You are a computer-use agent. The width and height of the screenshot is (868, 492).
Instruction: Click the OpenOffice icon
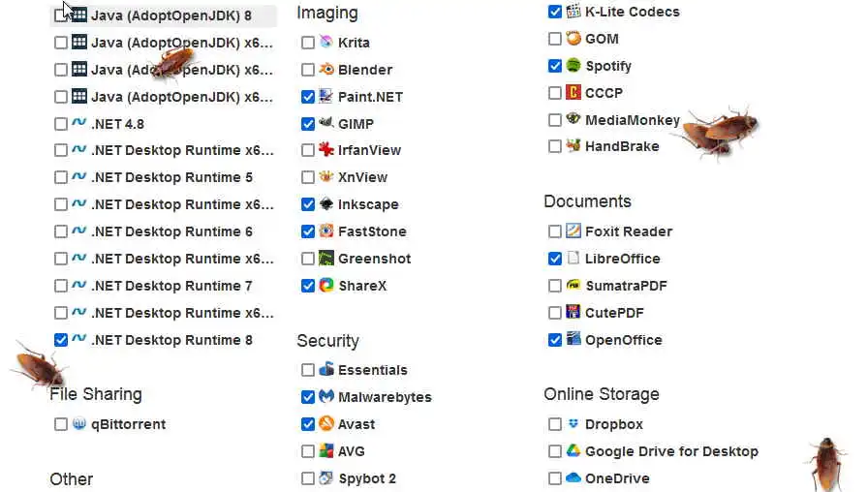click(573, 339)
